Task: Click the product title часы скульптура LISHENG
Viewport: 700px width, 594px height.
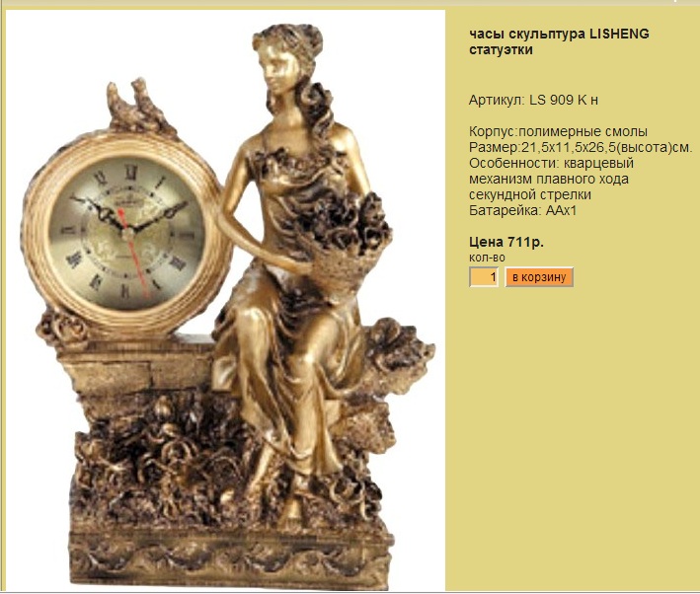Action: (559, 34)
